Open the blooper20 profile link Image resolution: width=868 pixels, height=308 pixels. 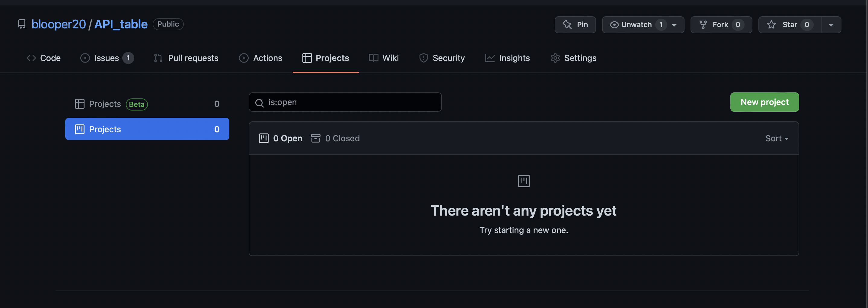58,24
